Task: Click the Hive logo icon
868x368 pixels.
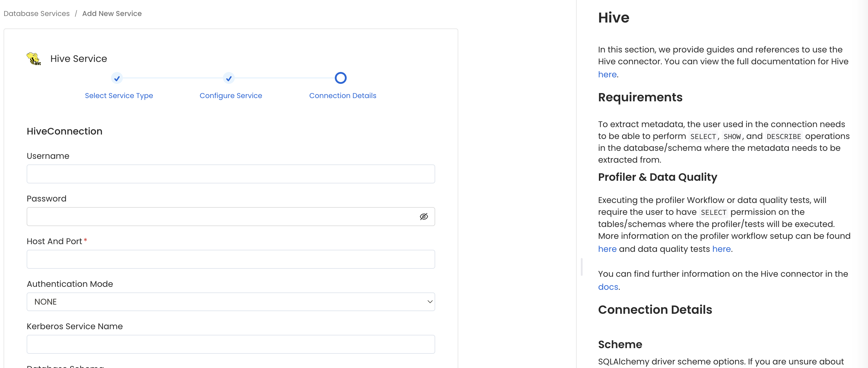Action: pos(33,59)
